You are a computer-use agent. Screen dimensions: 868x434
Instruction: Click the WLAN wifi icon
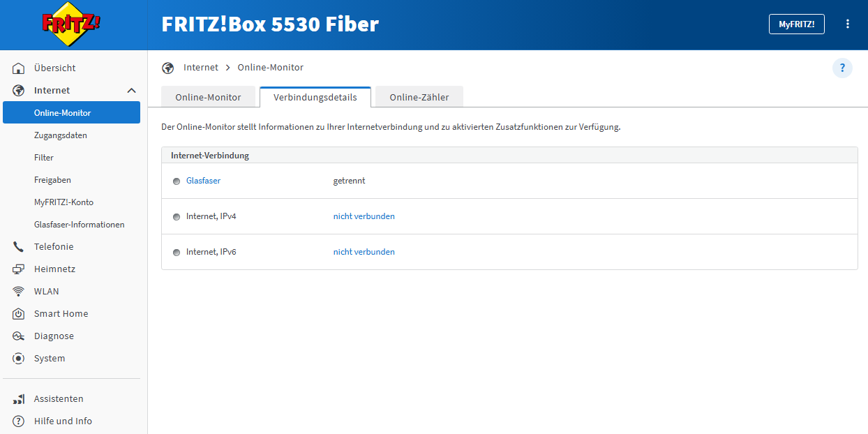[19, 292]
